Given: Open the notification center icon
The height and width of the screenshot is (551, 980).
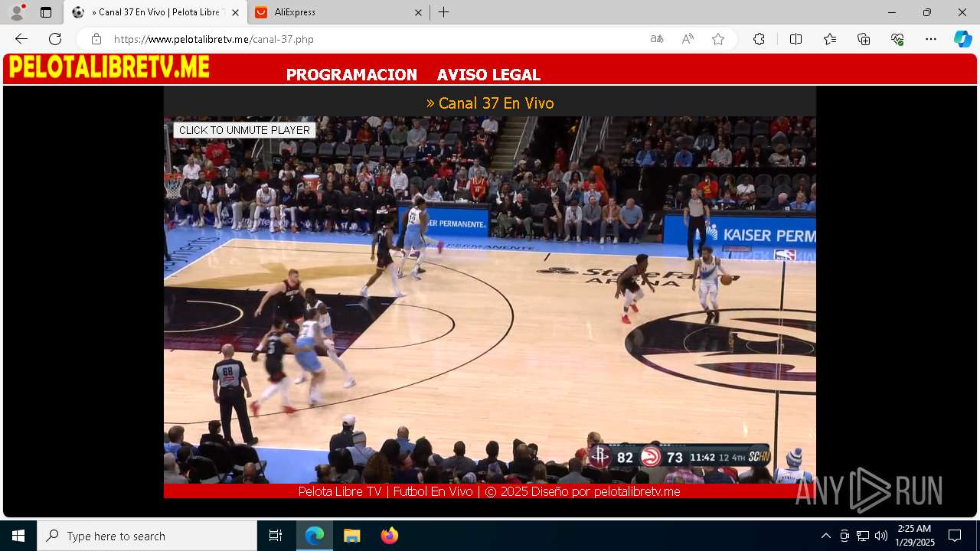Looking at the screenshot, I should click(955, 536).
